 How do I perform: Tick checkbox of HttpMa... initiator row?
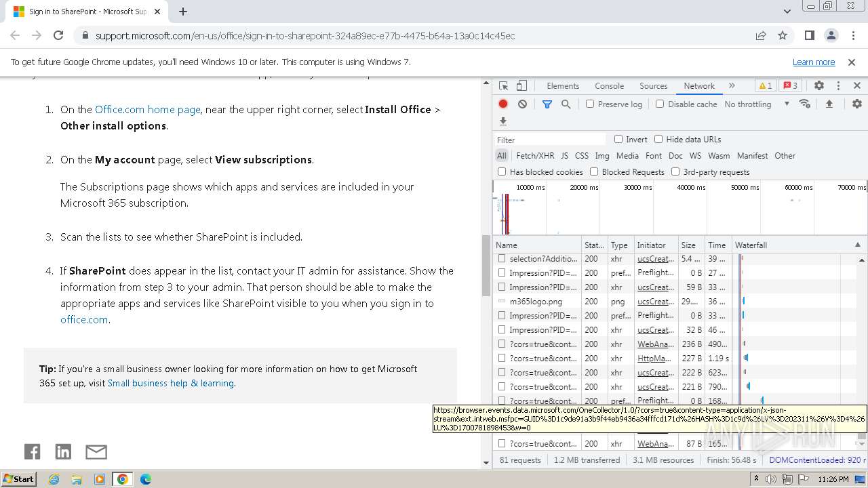502,358
